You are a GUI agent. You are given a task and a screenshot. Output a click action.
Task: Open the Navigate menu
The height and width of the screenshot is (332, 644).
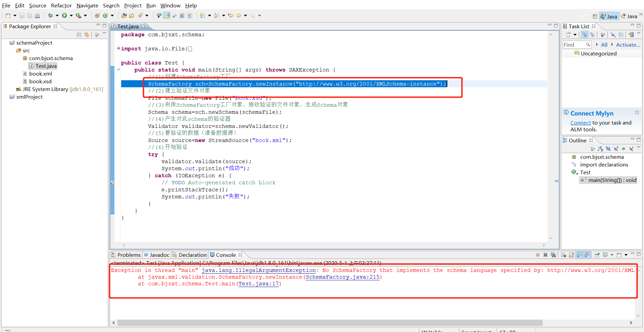87,5
